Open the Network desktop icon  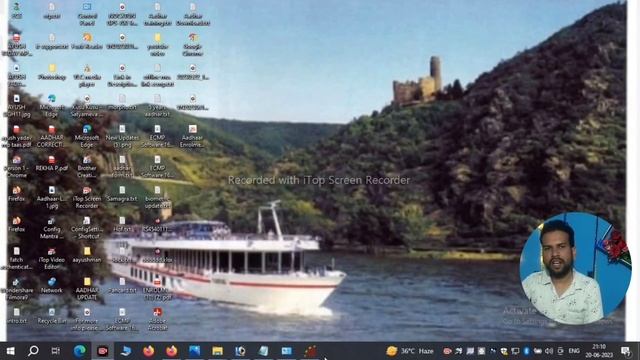tap(52, 286)
